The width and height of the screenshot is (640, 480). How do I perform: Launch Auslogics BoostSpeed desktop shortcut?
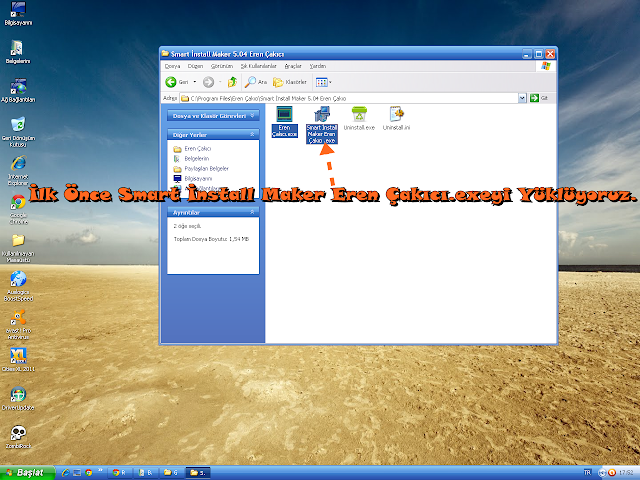click(x=18, y=286)
